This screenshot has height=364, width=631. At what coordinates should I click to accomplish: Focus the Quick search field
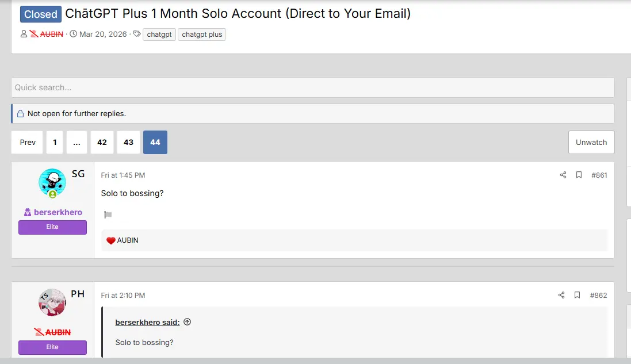click(313, 87)
